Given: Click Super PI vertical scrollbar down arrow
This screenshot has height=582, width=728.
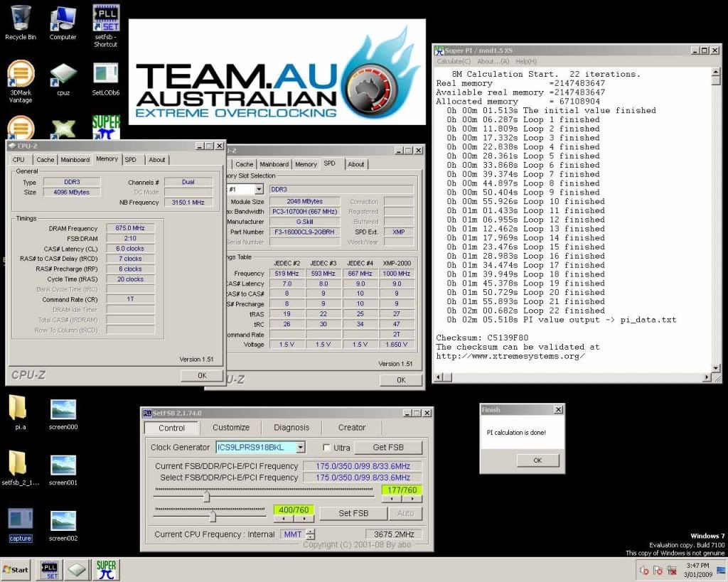Looking at the screenshot, I should [x=715, y=368].
